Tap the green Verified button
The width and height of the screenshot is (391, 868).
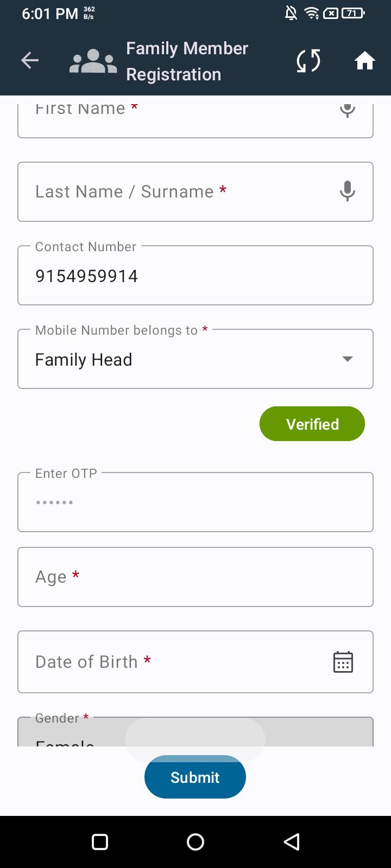312,424
